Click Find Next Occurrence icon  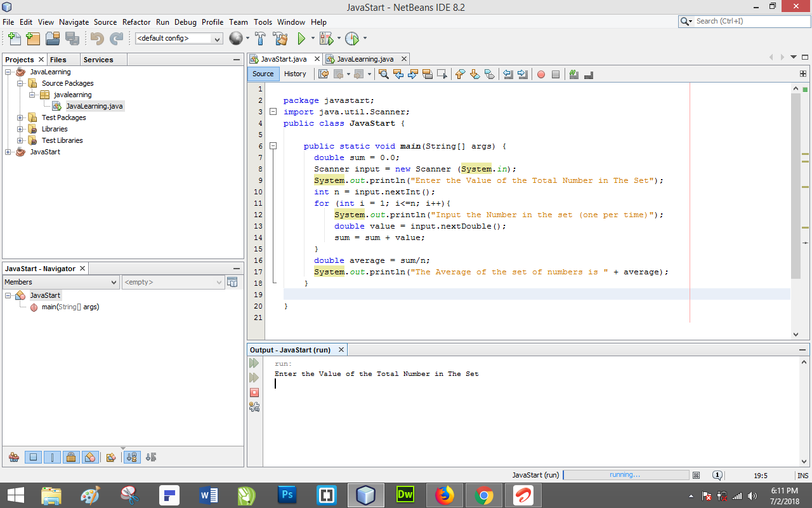point(413,74)
